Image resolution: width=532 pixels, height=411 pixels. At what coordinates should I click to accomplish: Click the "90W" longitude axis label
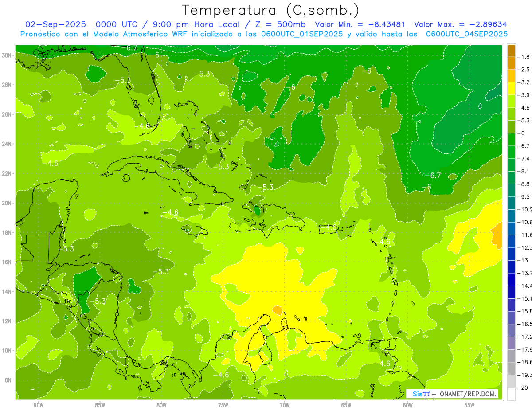pyautogui.click(x=39, y=405)
